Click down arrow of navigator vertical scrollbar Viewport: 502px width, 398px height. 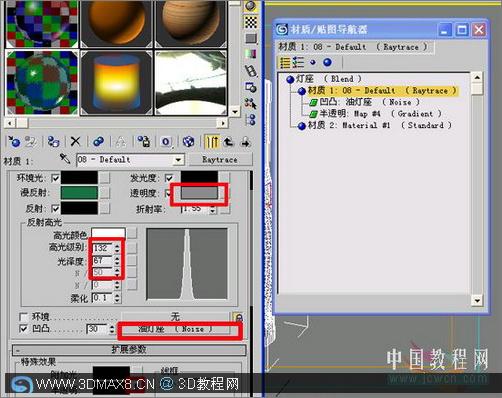coord(477,301)
